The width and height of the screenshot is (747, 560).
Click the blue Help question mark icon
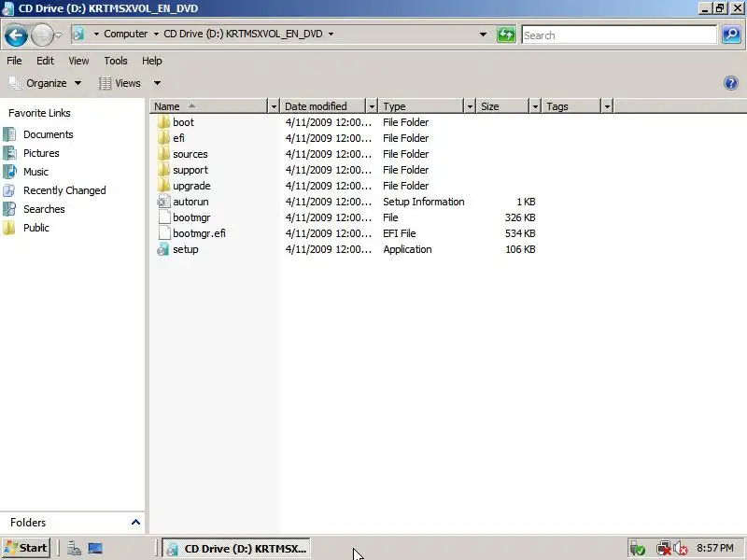pos(731,83)
